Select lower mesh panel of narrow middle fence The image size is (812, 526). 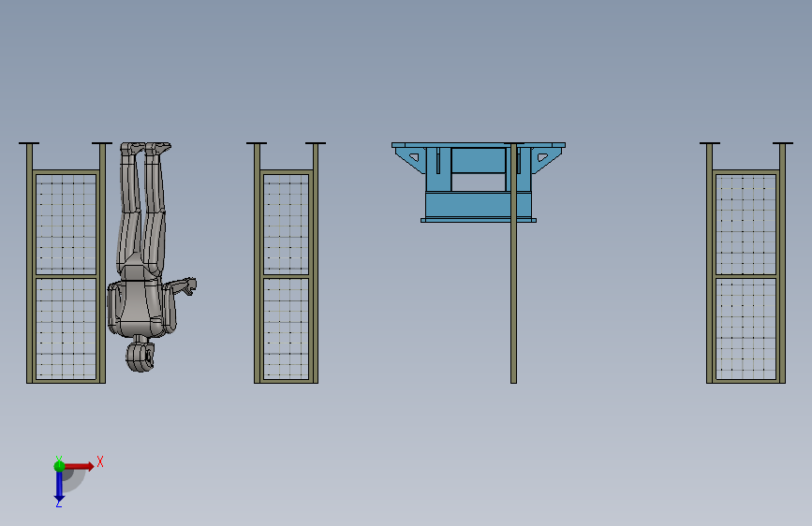286,329
